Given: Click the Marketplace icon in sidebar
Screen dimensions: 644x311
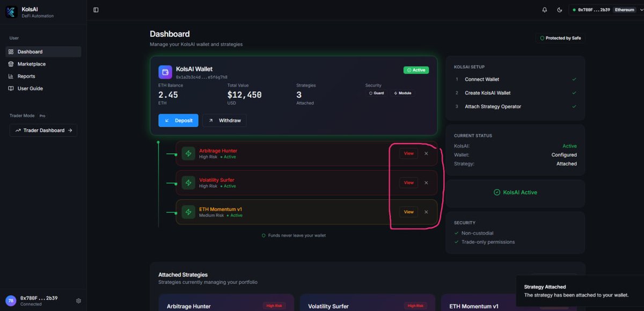Looking at the screenshot, I should click(x=11, y=64).
